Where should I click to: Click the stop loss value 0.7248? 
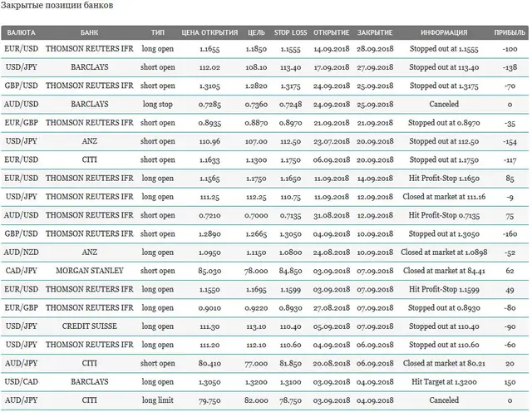[290, 105]
